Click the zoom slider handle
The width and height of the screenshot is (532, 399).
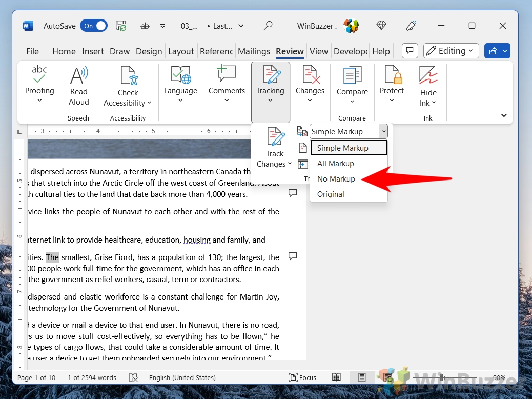[x=441, y=377]
